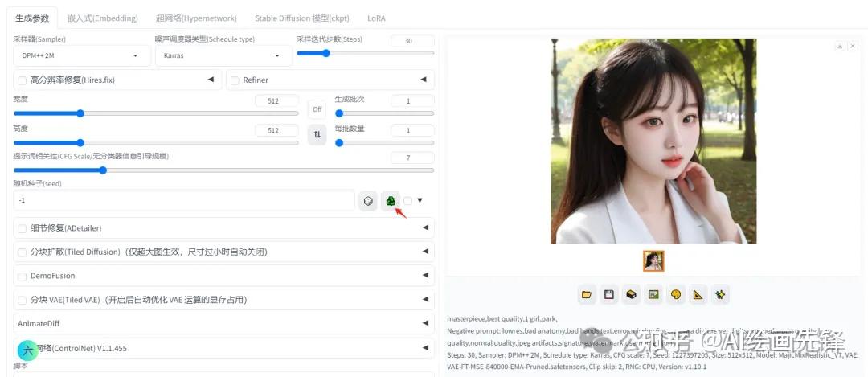Open the output folder icon below the image
The image size is (868, 377).
587,294
